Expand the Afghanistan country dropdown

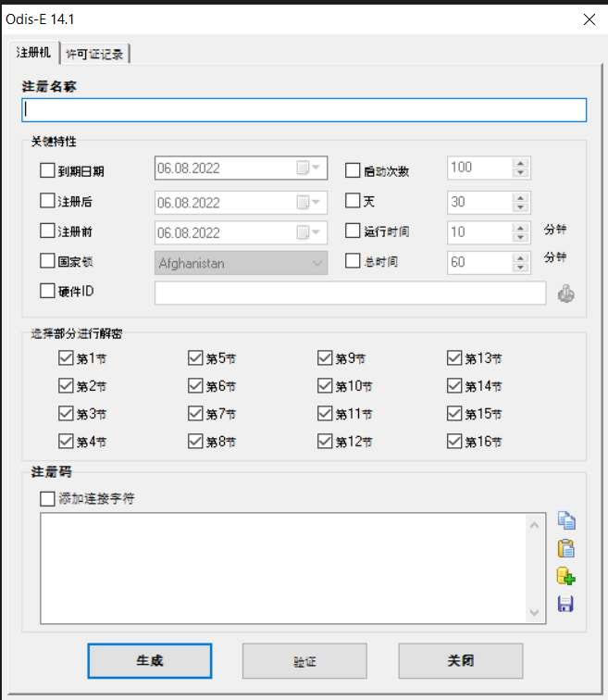(x=318, y=263)
